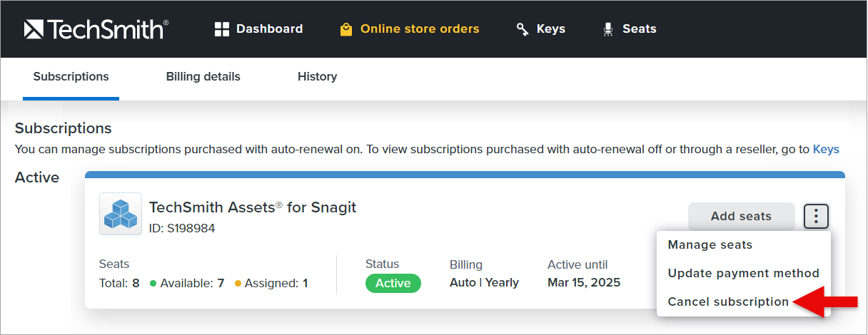Select Manage seats from the menu

pyautogui.click(x=710, y=245)
